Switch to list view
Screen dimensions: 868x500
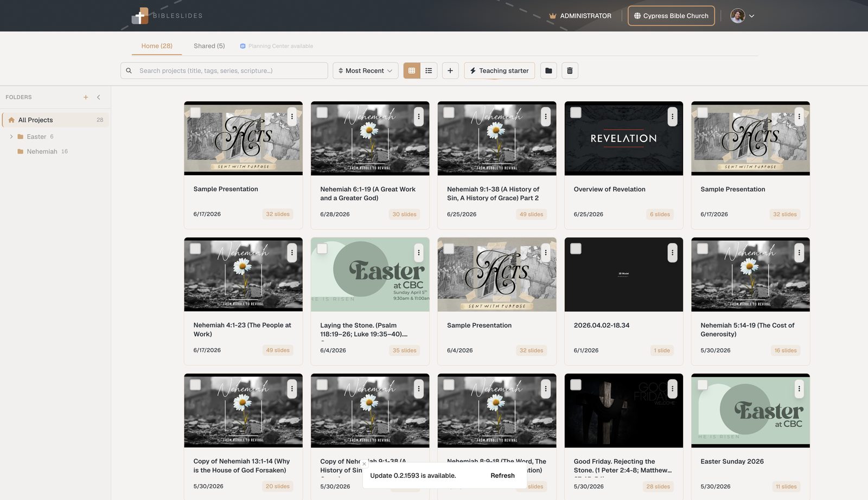(429, 70)
